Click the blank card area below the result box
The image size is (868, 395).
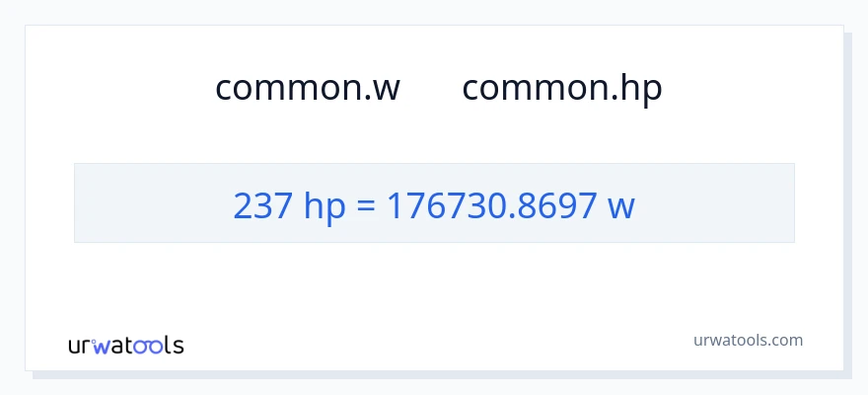(x=434, y=281)
